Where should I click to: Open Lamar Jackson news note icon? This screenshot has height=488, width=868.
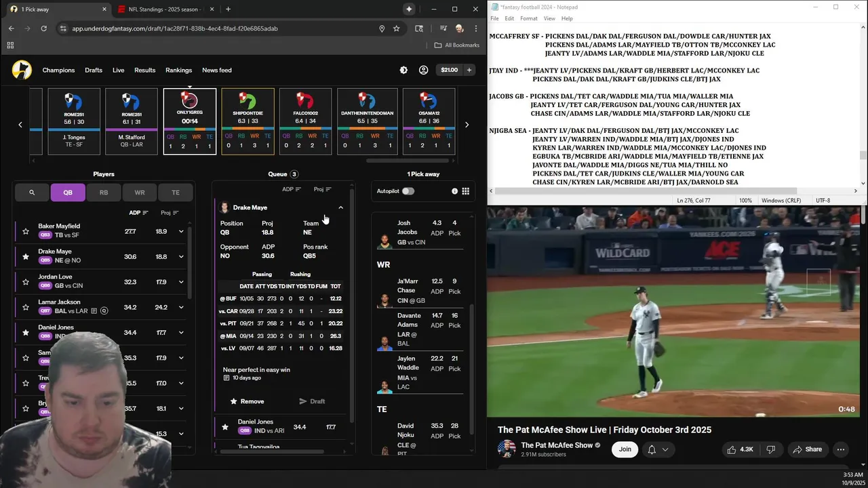(94, 311)
